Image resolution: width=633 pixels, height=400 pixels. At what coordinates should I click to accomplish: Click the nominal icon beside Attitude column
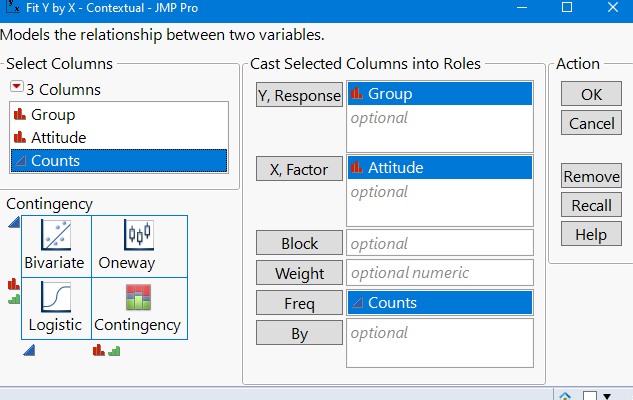(x=19, y=138)
